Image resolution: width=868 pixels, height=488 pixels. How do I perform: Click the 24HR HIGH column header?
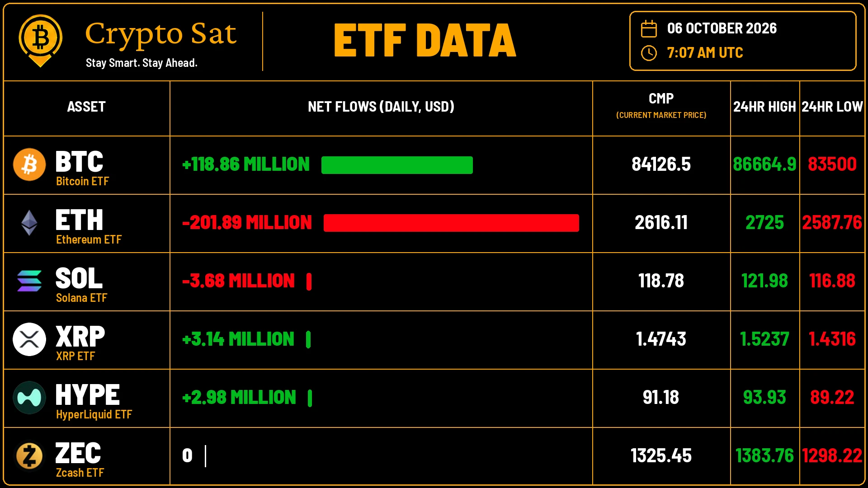(764, 107)
